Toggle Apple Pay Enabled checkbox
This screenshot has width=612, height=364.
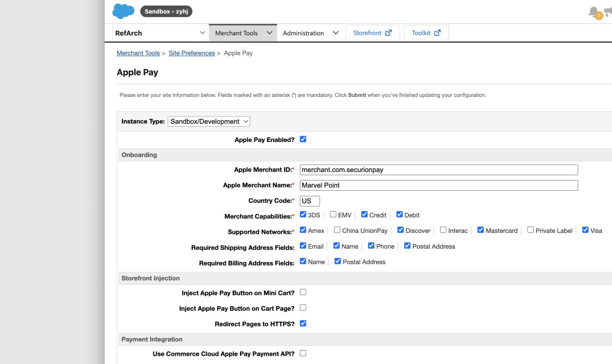(x=303, y=139)
